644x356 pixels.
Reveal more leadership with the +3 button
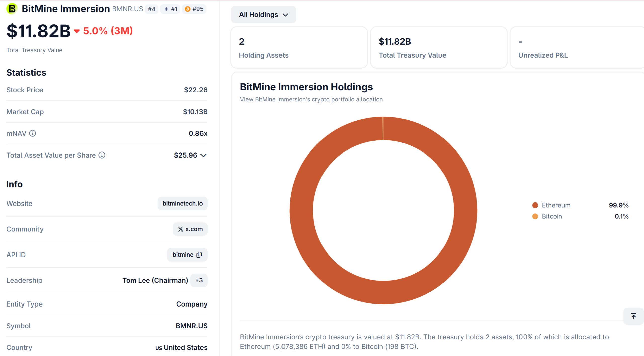(199, 280)
